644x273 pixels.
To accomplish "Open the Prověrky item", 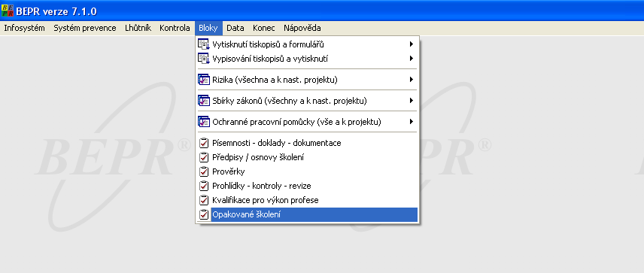I will point(307,171).
